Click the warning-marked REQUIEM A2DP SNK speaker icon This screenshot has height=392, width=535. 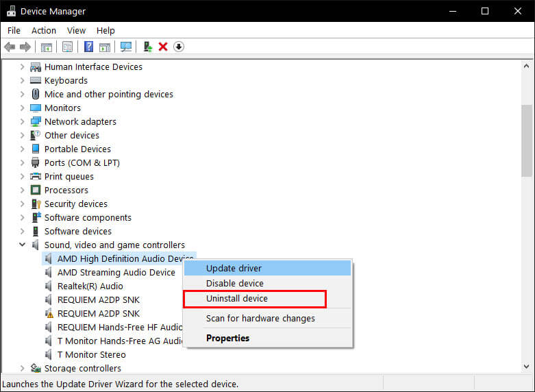point(49,313)
